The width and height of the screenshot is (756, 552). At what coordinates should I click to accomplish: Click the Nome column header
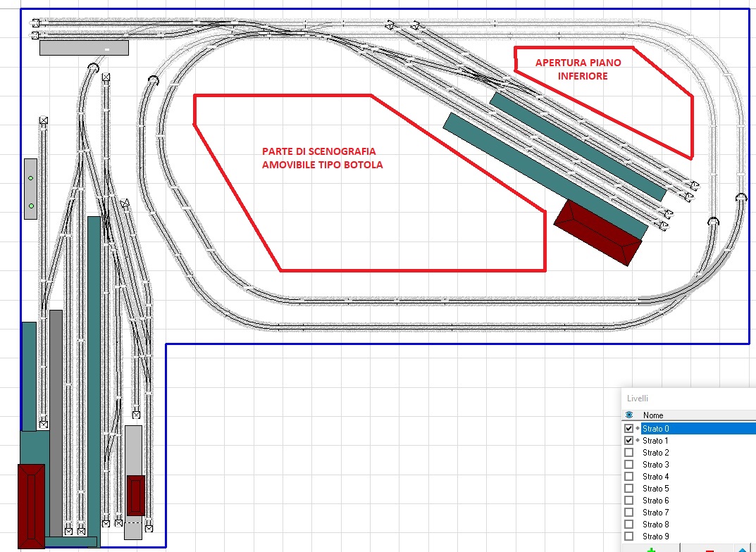coord(653,415)
